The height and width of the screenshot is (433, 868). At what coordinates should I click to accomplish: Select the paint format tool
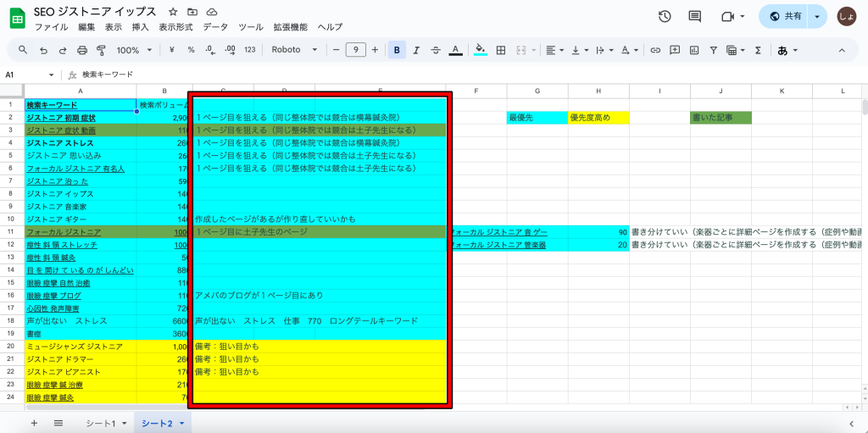(x=102, y=50)
